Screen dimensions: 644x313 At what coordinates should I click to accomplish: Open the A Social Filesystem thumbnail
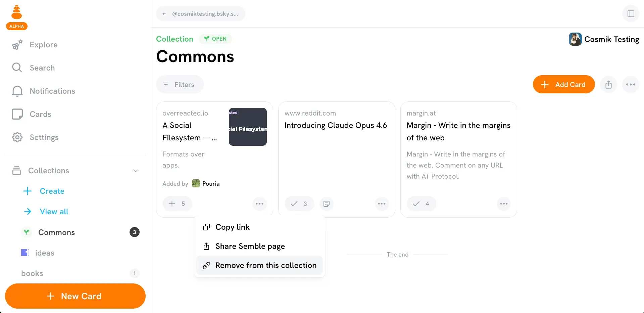248,127
